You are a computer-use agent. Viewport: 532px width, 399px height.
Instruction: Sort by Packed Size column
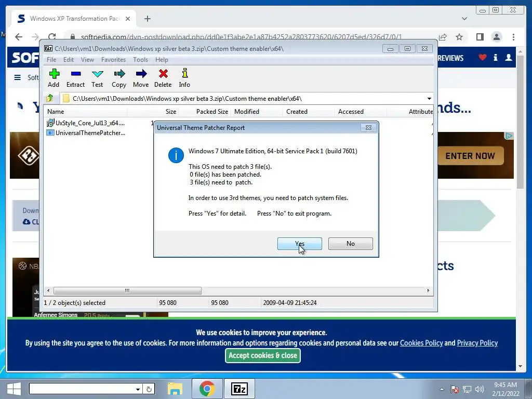click(x=205, y=112)
